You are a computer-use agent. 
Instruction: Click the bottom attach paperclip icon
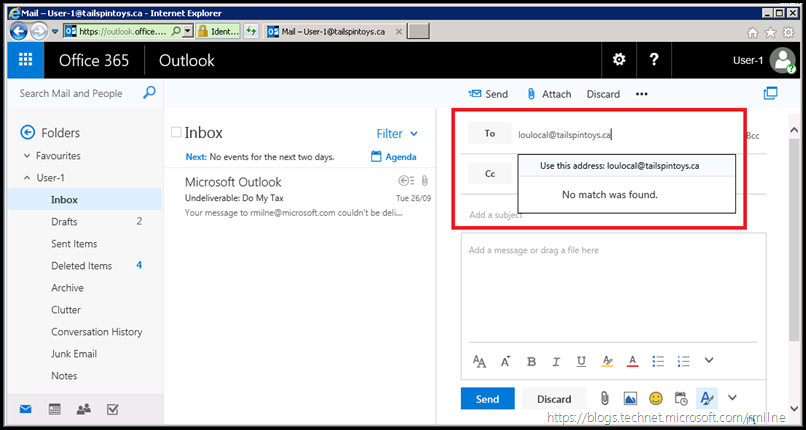(605, 398)
